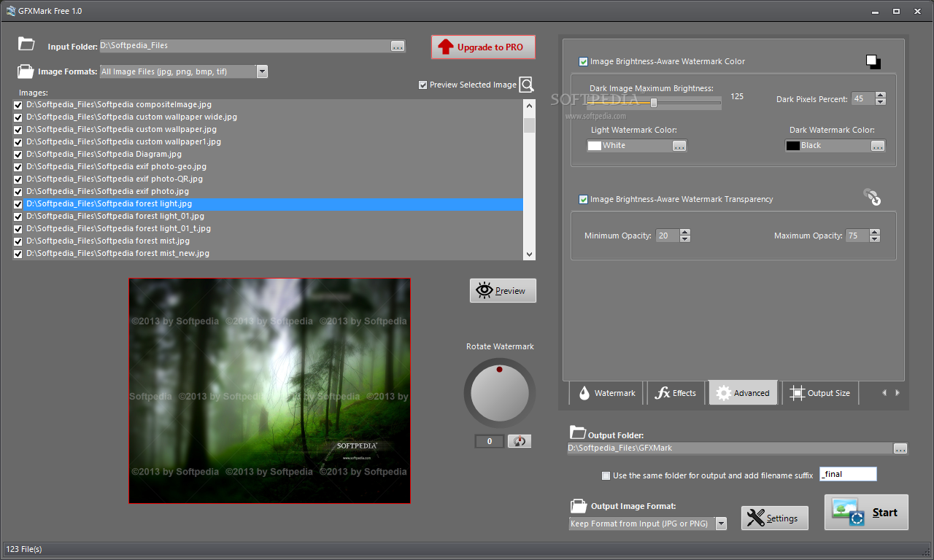Screen dimensions: 934x560
Task: Click the forest preview image
Action: (270, 390)
